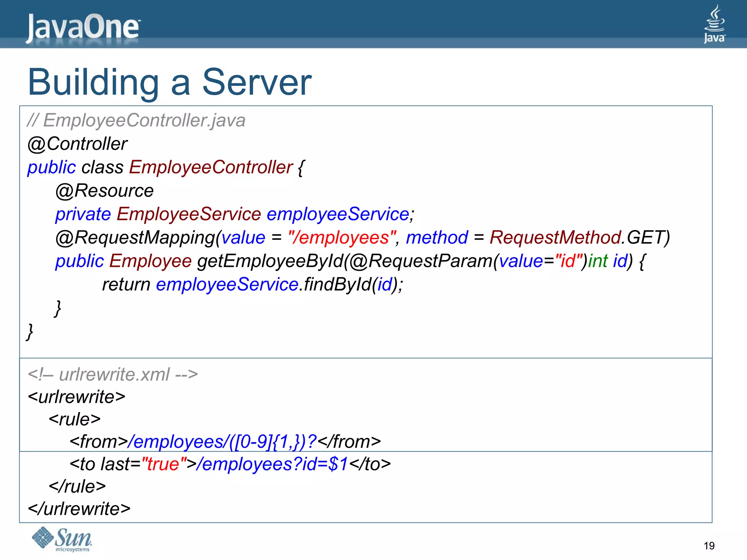Click the opening <urlrewrite> tag
Viewport: 747px width, 560px height.
(x=77, y=397)
